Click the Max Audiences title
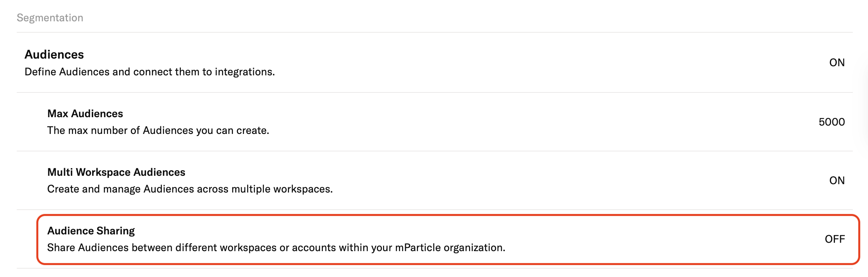Image resolution: width=868 pixels, height=277 pixels. click(x=85, y=113)
